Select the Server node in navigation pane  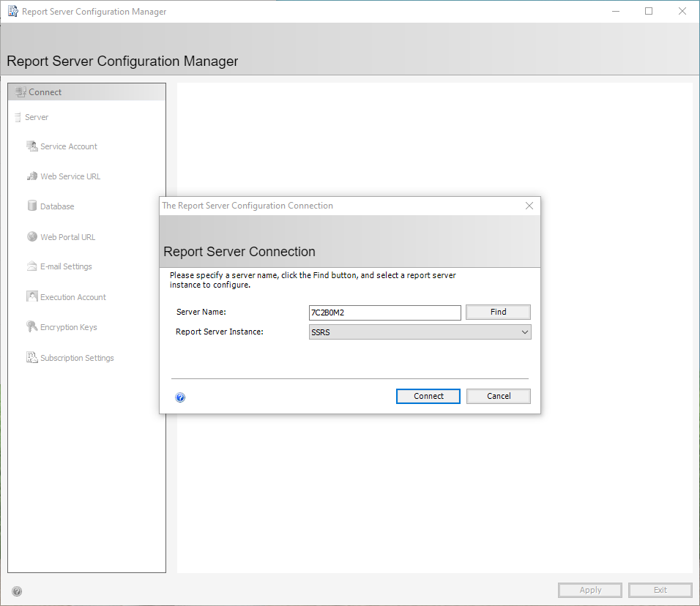tap(36, 117)
